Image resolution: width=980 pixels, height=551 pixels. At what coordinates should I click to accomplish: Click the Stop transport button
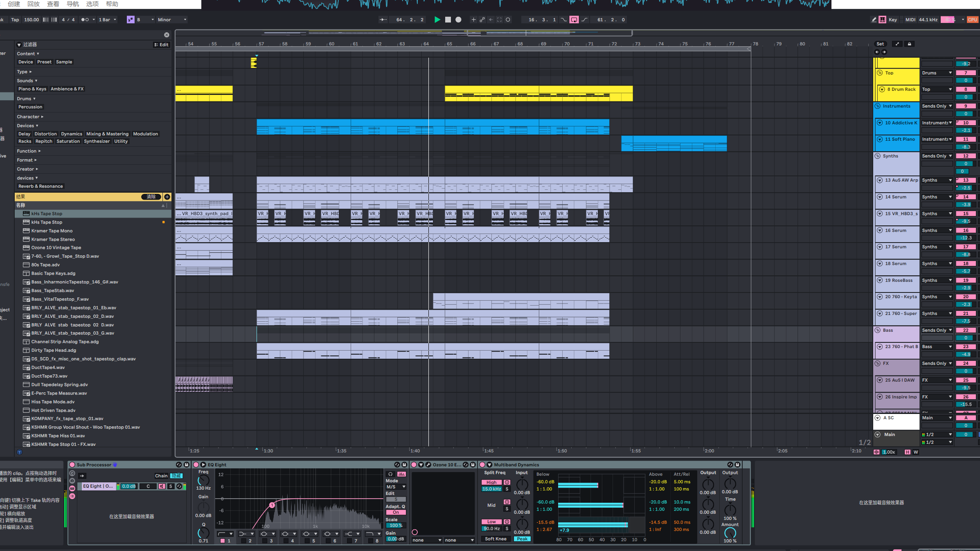pyautogui.click(x=448, y=20)
